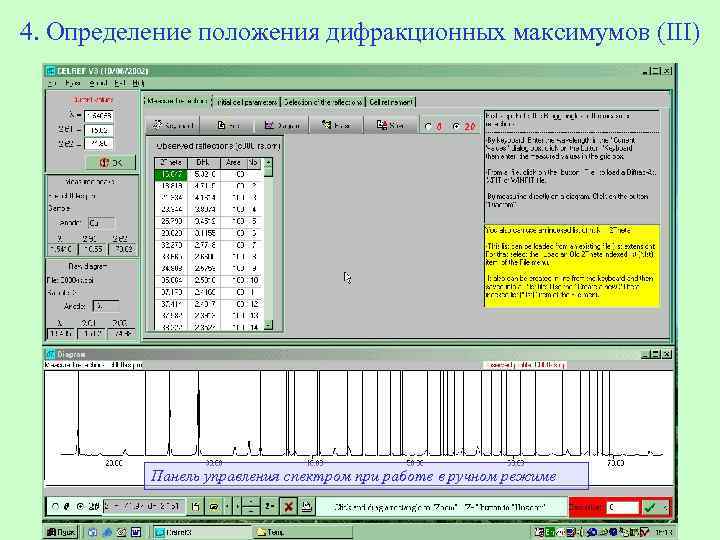The height and width of the screenshot is (540, 720).
Task: Click the first icon after the coordinates readout
Action: pos(196,507)
